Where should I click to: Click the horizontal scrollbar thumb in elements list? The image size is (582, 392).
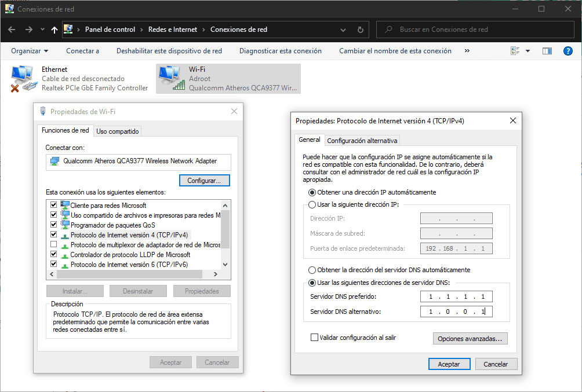point(129,274)
